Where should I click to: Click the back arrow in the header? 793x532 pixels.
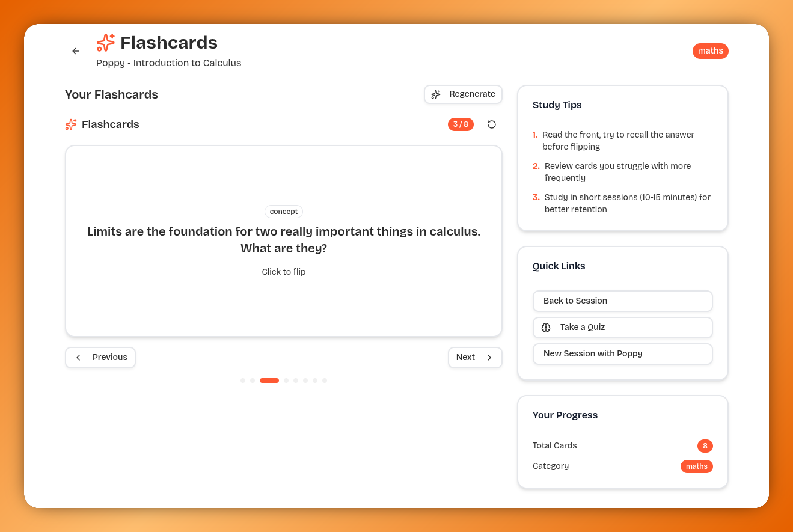[75, 51]
